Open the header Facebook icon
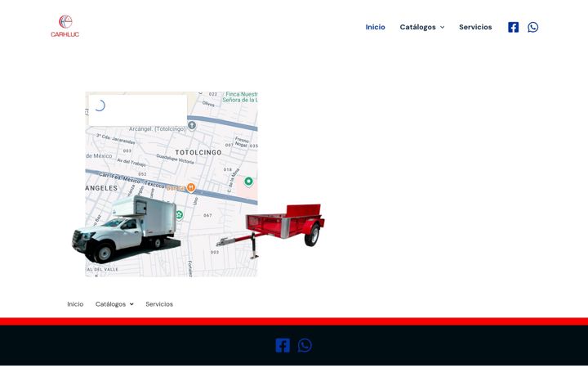Screen dimensions: 588x368 click(513, 27)
